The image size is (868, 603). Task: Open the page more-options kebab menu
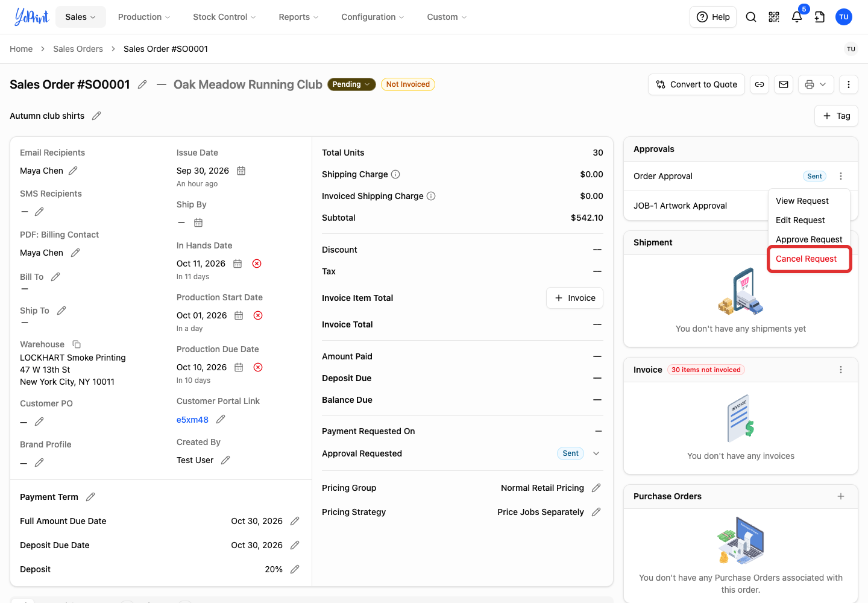[849, 84]
